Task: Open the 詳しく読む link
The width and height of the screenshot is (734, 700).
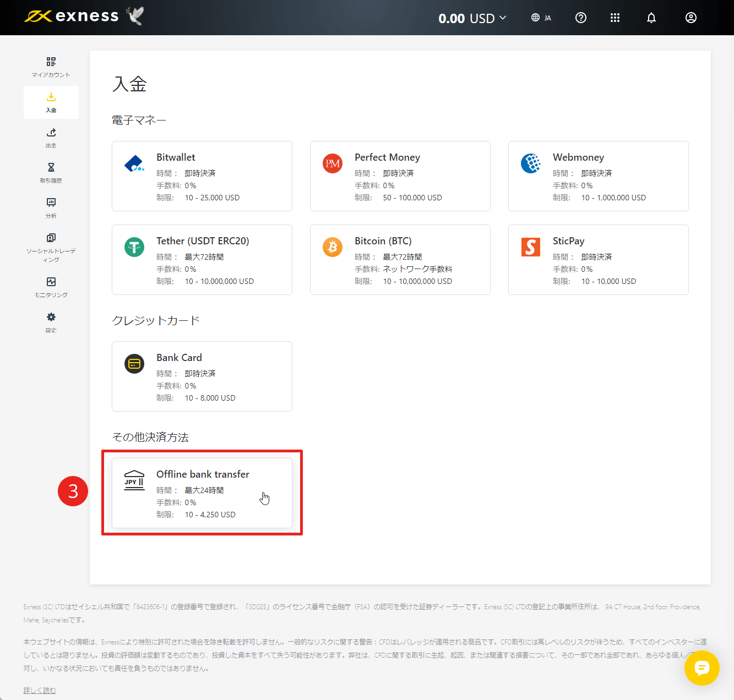Action: point(40,690)
